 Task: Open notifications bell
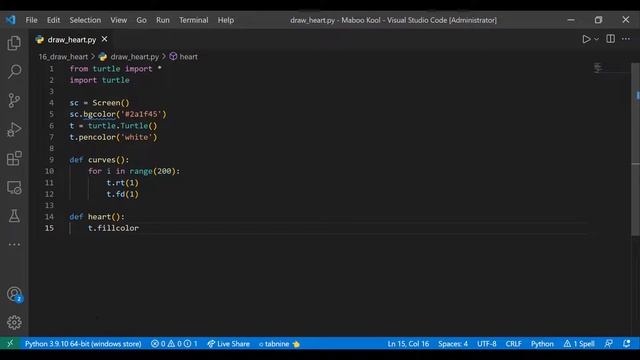coord(627,344)
